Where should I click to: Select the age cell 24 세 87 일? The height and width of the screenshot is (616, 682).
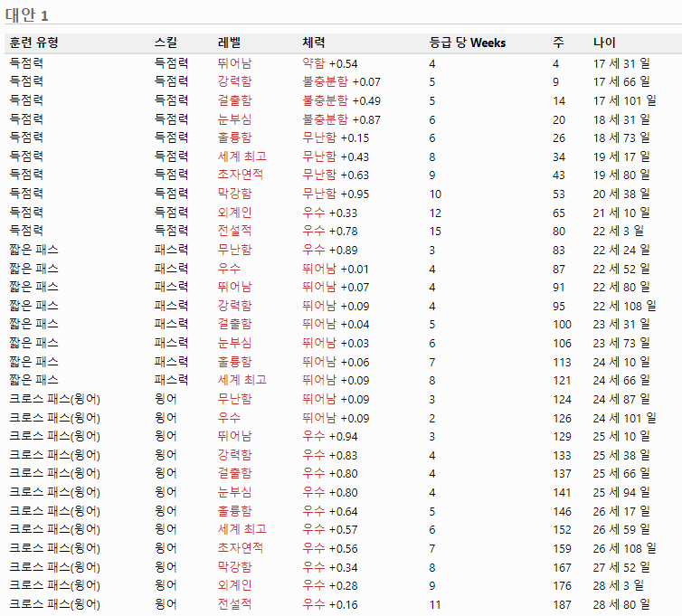(621, 399)
